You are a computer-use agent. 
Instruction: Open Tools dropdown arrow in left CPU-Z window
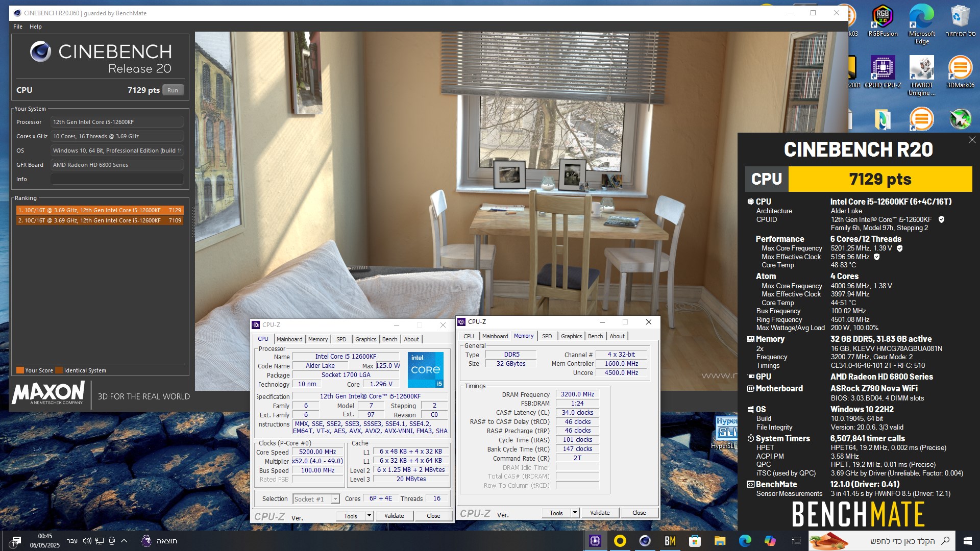tap(369, 516)
